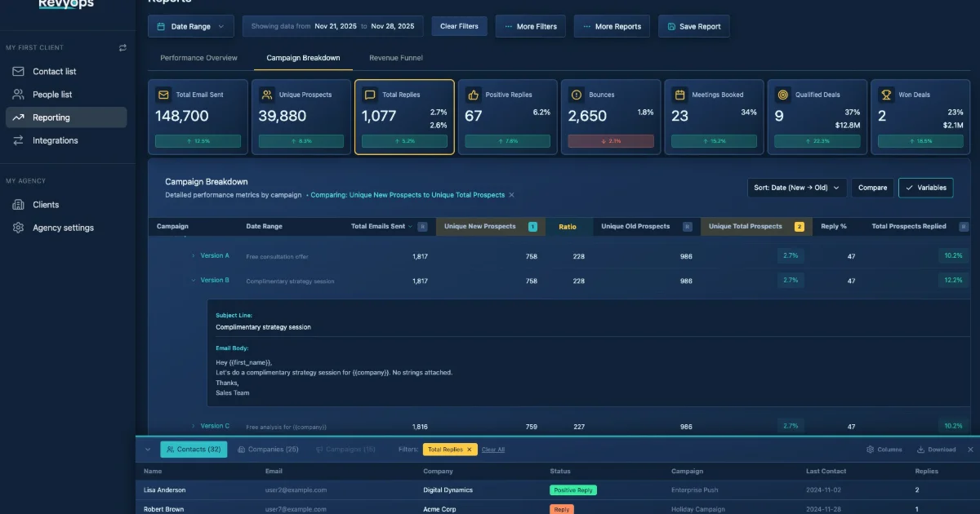Screen dimensions: 980x514
Task: Click the Columns gear icon in contacts panel
Action: (x=870, y=450)
